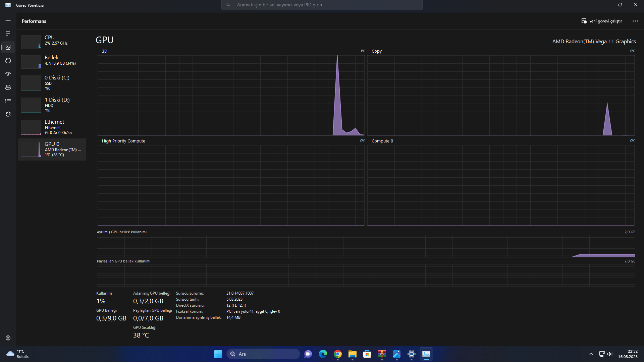Open Task Manager settings gear
Screen dimensions: 644x362
click(x=8, y=338)
